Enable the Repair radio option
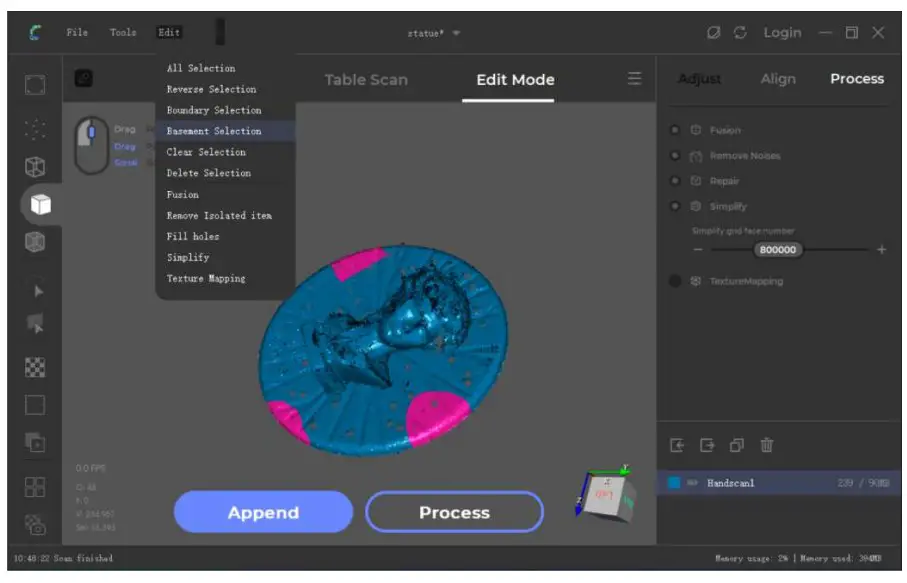The height and width of the screenshot is (583, 907). pos(674,181)
